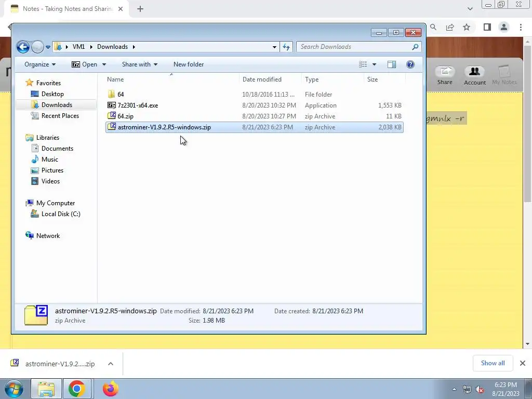
Task: Click Chrome's share page icon
Action: pyautogui.click(x=450, y=27)
